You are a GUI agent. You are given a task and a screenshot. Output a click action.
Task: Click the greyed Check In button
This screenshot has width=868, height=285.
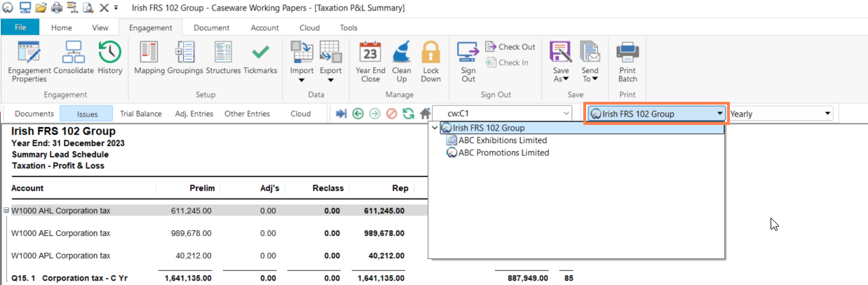507,62
